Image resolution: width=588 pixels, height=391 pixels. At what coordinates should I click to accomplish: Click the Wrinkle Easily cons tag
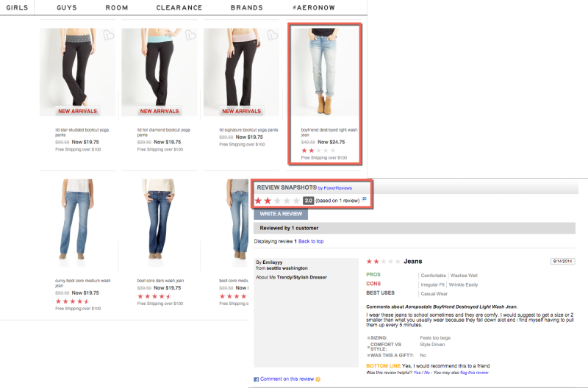464,285
